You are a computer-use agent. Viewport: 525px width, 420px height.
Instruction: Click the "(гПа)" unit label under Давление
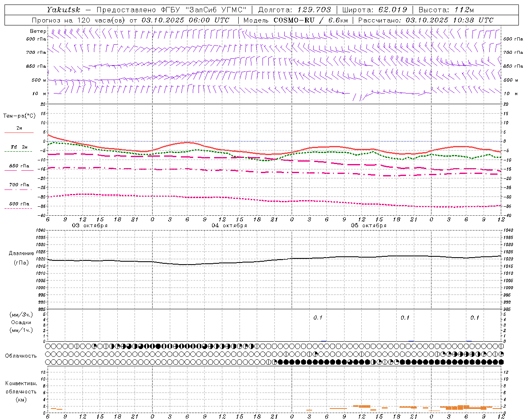[21, 263]
